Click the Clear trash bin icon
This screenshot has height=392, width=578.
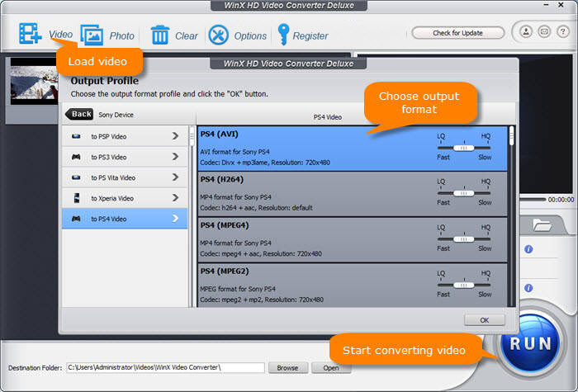point(160,35)
